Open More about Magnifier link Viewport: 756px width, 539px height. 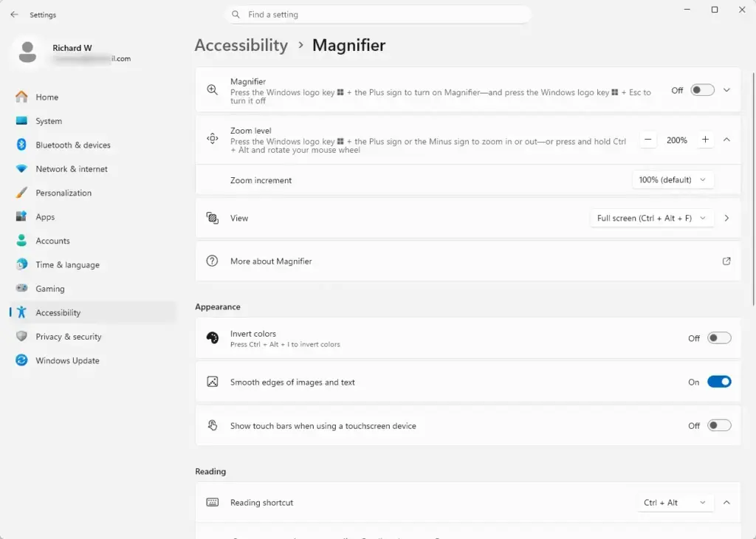pyautogui.click(x=467, y=261)
